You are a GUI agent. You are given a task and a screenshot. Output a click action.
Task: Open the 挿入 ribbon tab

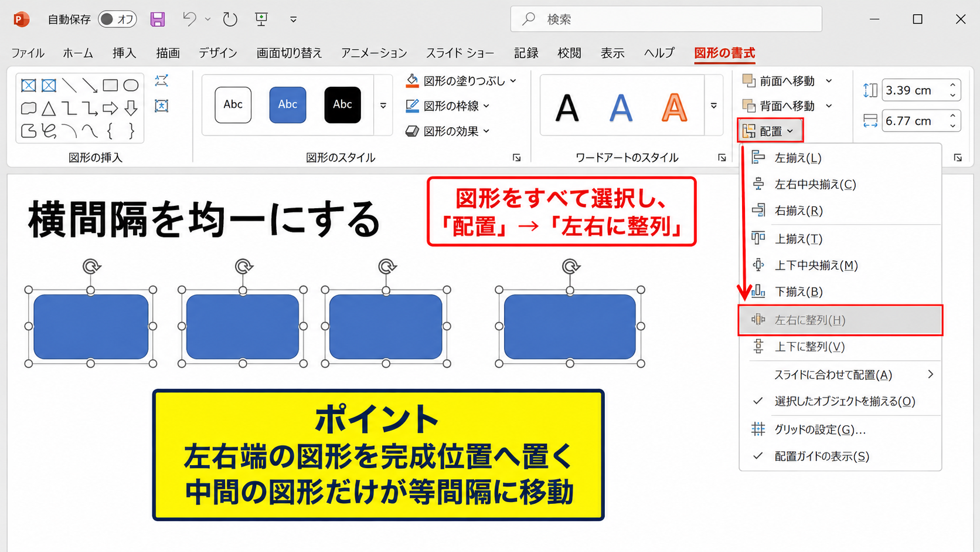tap(124, 53)
